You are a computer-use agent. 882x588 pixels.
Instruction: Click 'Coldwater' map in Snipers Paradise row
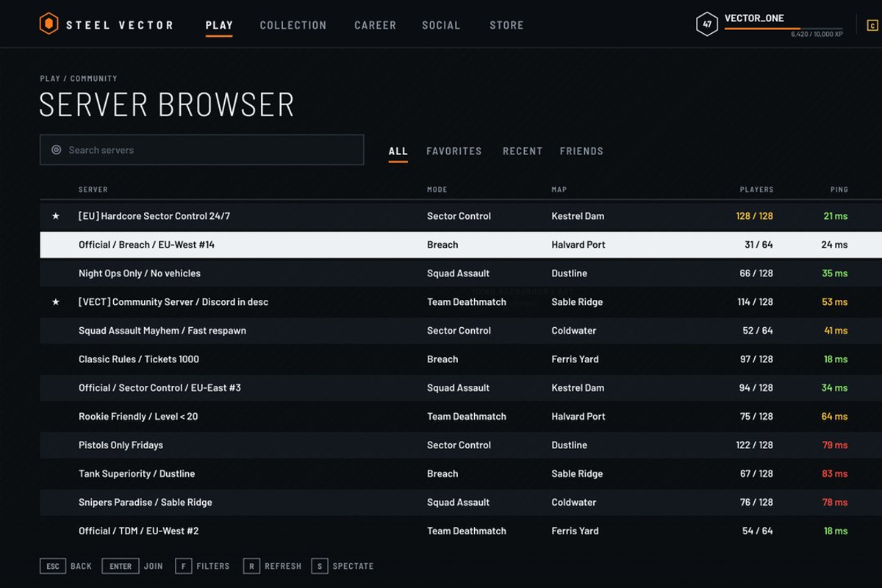tap(574, 503)
